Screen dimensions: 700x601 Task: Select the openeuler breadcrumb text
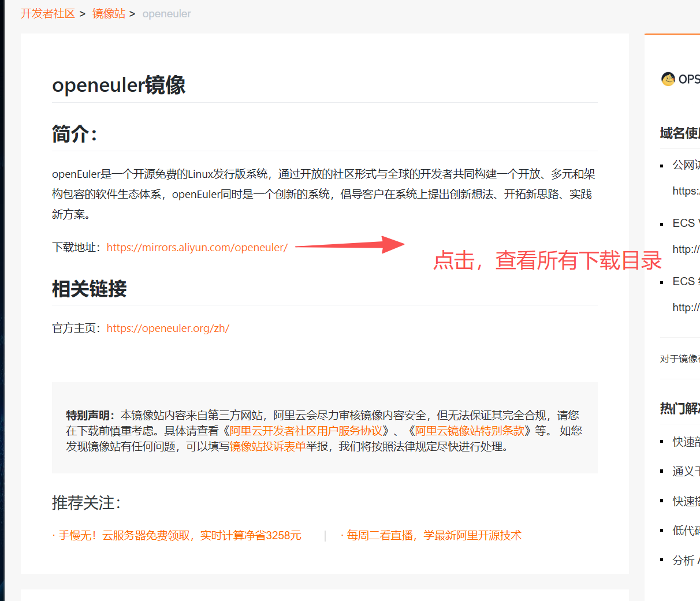click(166, 14)
